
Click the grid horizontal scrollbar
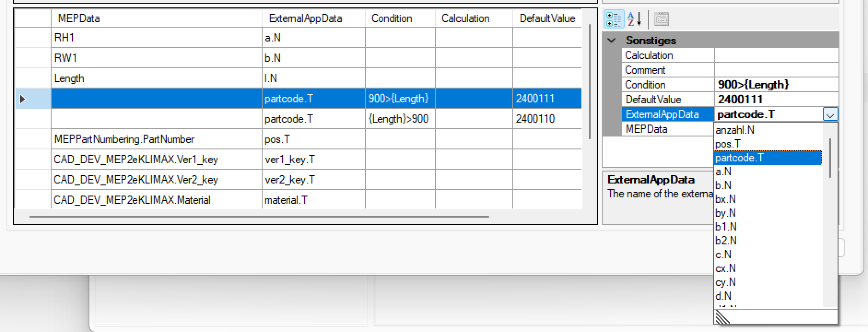pyautogui.click(x=259, y=216)
